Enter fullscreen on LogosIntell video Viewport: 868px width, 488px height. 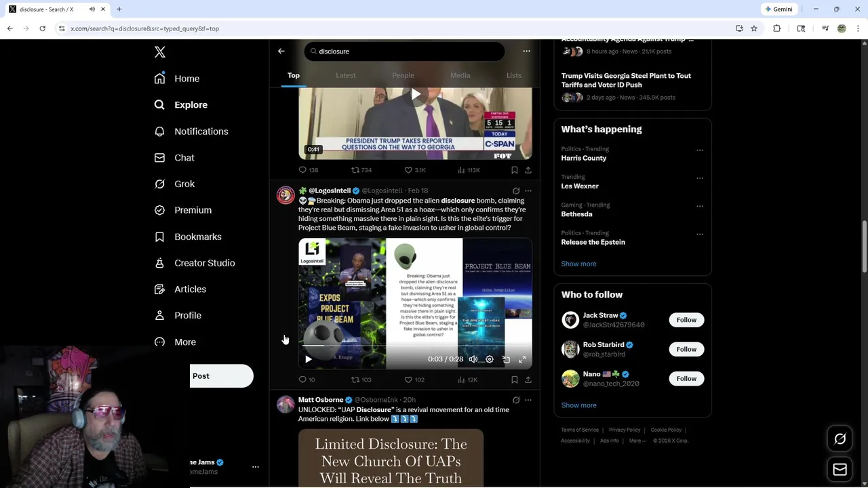coord(522,359)
